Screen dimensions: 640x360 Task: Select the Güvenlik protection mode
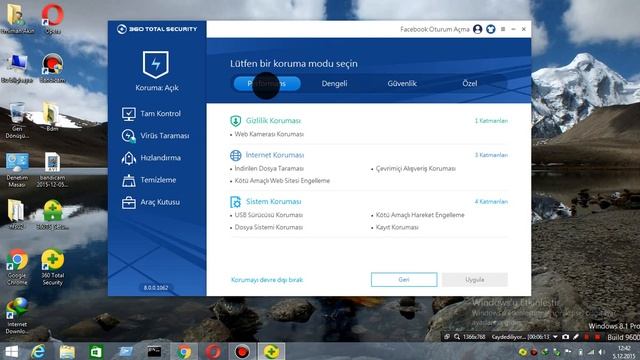402,84
